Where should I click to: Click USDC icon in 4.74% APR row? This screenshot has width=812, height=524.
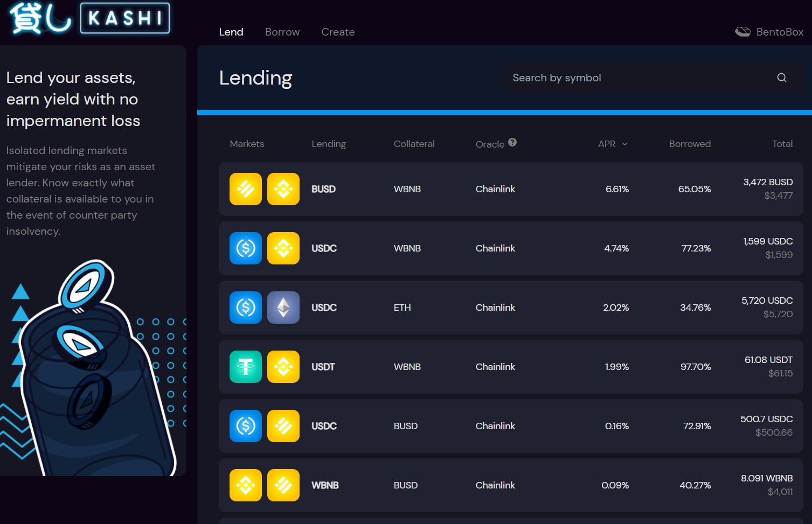coord(246,248)
